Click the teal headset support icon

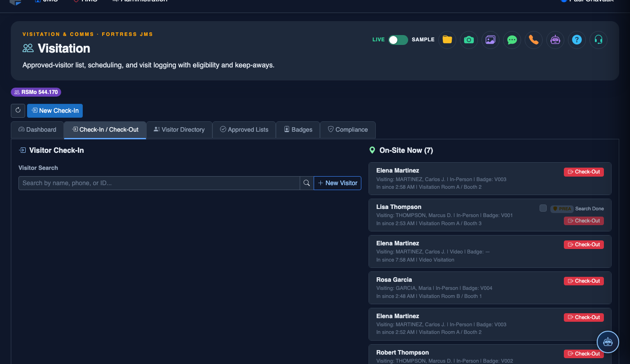pyautogui.click(x=598, y=40)
